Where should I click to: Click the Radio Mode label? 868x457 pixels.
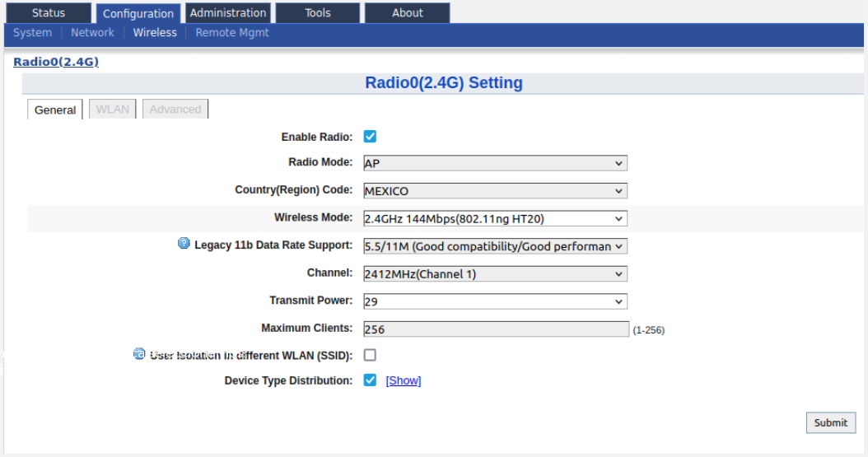(320, 162)
